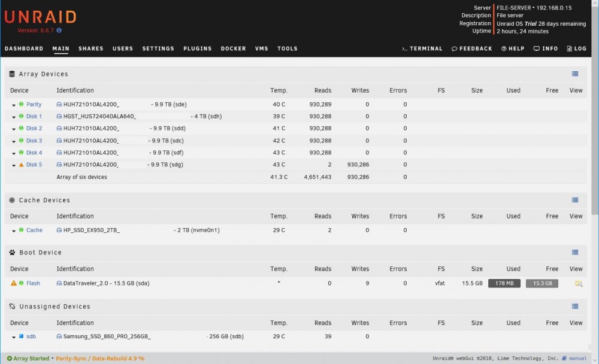This screenshot has height=364, width=599.
Task: Open the Settings tab
Action: tap(158, 48)
